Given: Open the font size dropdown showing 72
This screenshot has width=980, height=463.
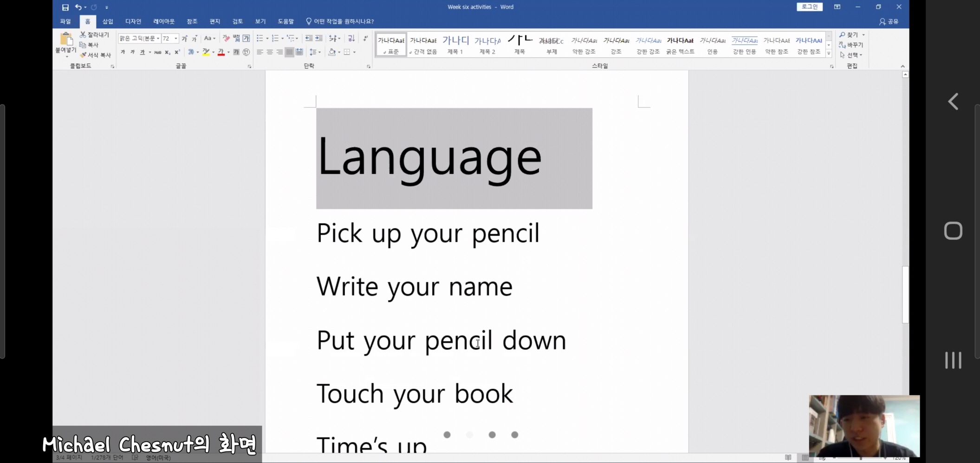Looking at the screenshot, I should coord(176,39).
